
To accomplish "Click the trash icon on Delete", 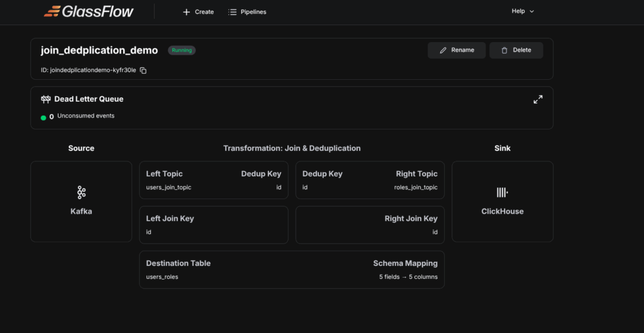I will click(504, 50).
